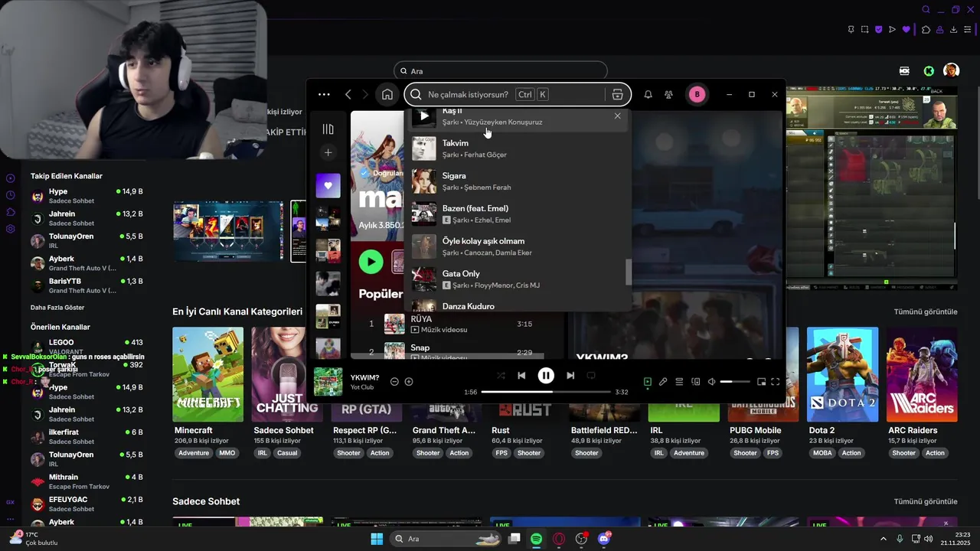The width and height of the screenshot is (980, 551).
Task: Hide YKWIM? with minus icon
Action: (394, 382)
